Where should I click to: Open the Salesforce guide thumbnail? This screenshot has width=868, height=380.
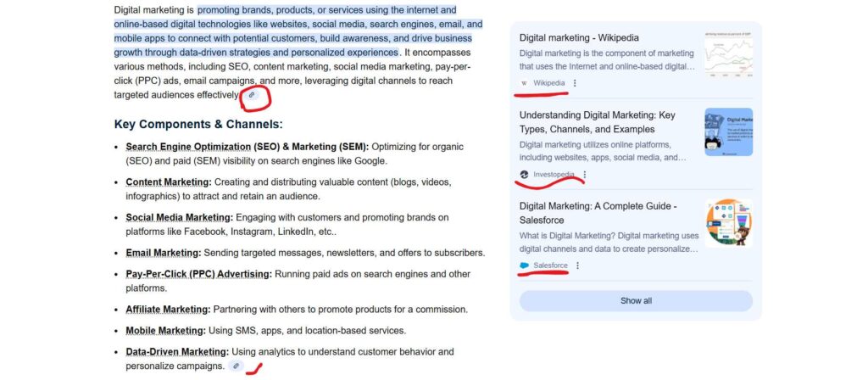[x=728, y=223]
